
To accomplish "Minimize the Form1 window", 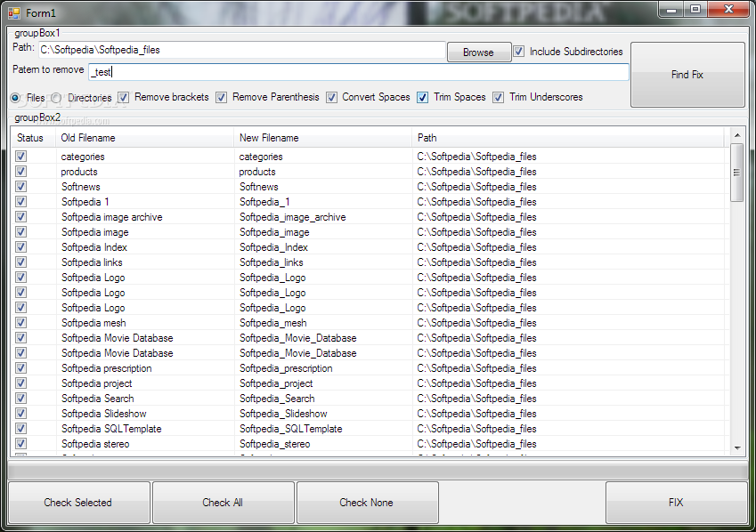I will (671, 9).
